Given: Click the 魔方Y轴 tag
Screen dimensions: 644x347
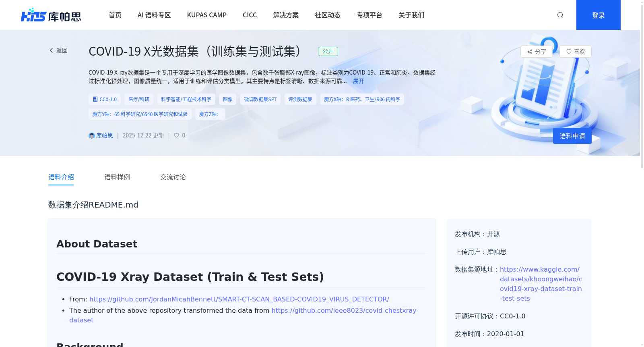Looking at the screenshot, I should 140,114.
